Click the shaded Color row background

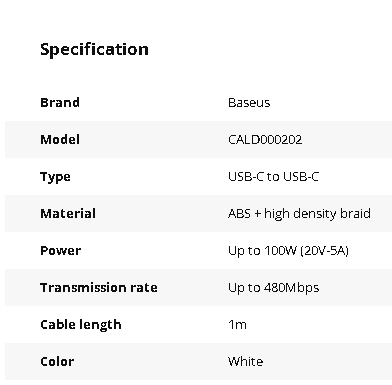[x=199, y=361]
